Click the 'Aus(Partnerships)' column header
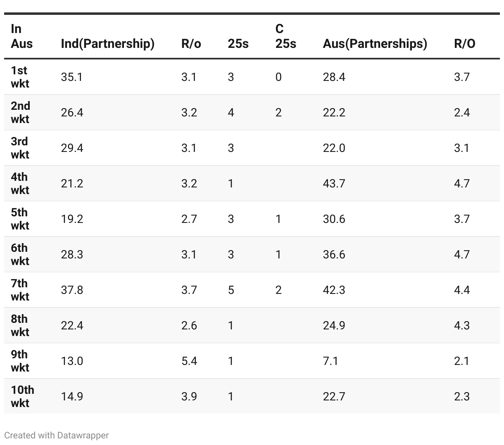This screenshot has width=504, height=445. click(x=375, y=44)
